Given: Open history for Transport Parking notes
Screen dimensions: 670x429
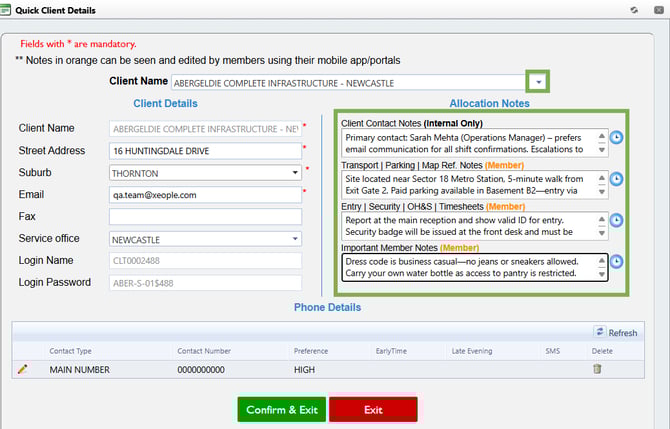Looking at the screenshot, I should click(617, 179).
